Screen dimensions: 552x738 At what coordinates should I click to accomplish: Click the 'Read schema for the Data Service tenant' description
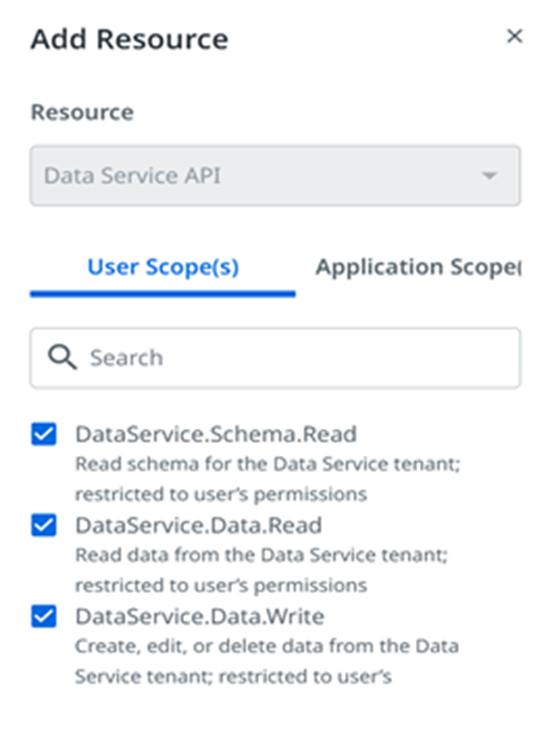[x=268, y=479]
